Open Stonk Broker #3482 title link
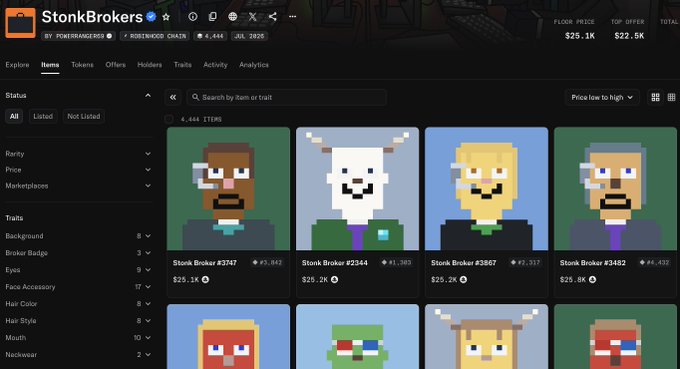This screenshot has height=369, width=680. [592, 263]
